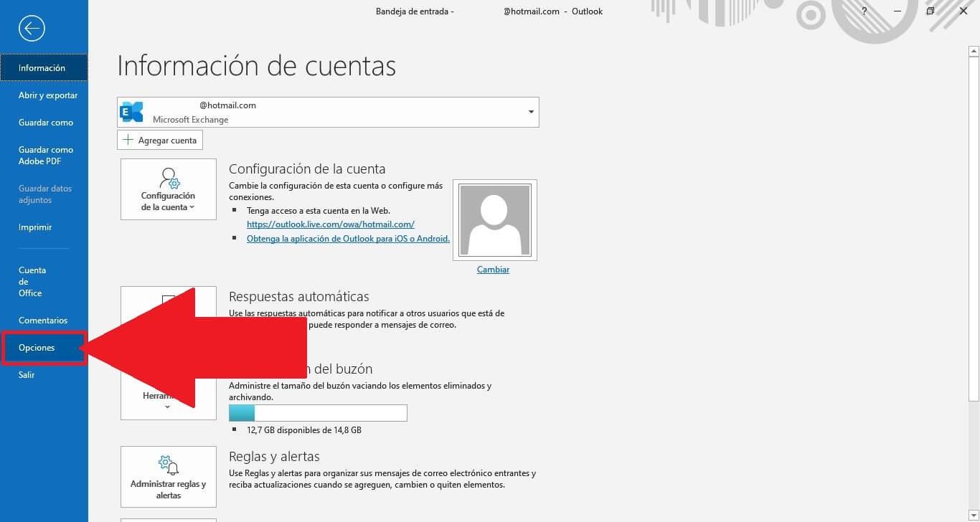Click the Cambiar photo link
This screenshot has height=522, width=980.
(x=493, y=270)
